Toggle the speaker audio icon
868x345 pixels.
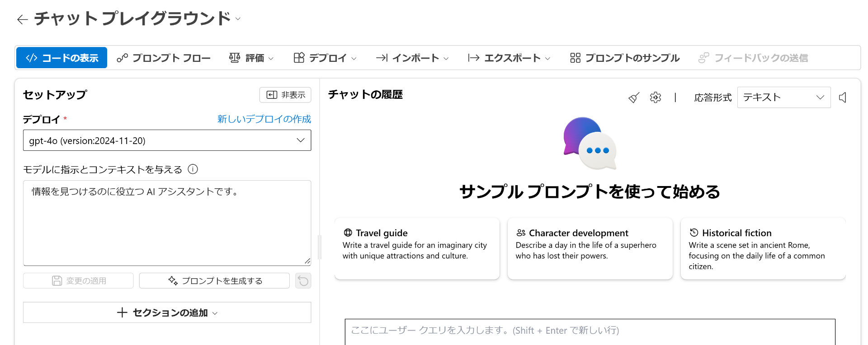pyautogui.click(x=843, y=98)
